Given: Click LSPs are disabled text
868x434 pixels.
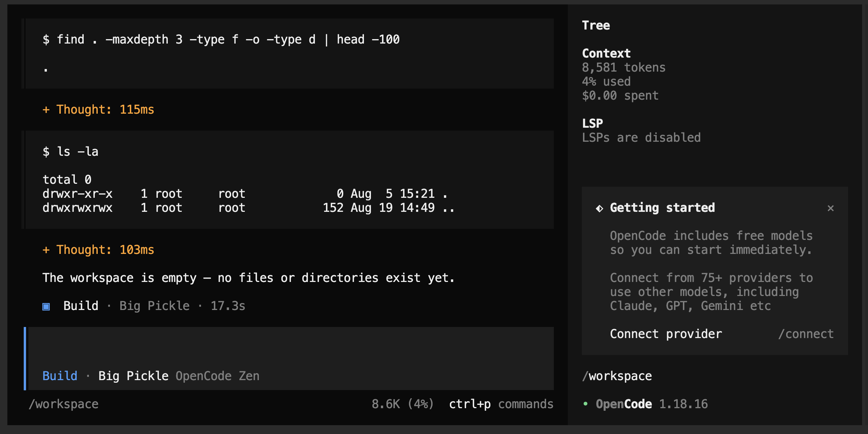Looking at the screenshot, I should (x=641, y=138).
